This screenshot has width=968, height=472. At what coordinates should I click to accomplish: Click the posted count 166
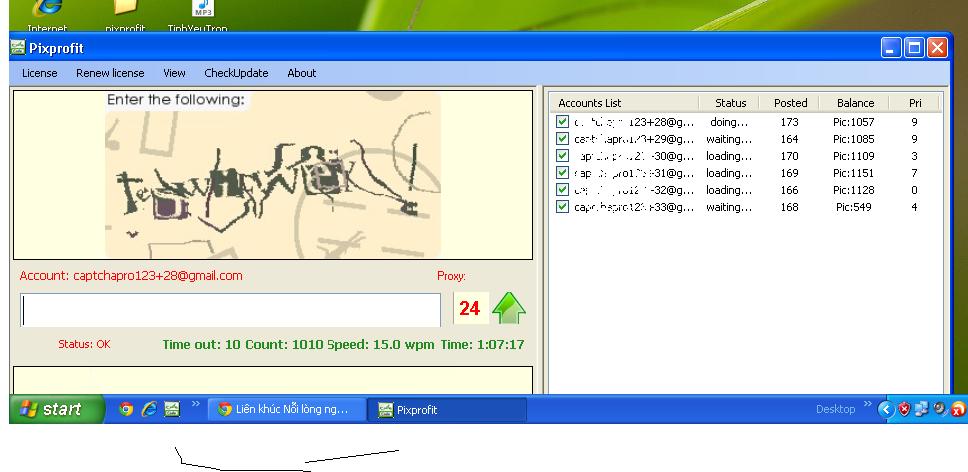tap(789, 190)
